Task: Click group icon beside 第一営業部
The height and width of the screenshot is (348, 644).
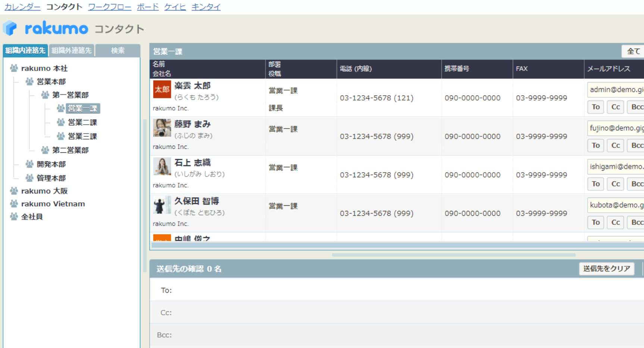Action: 45,95
